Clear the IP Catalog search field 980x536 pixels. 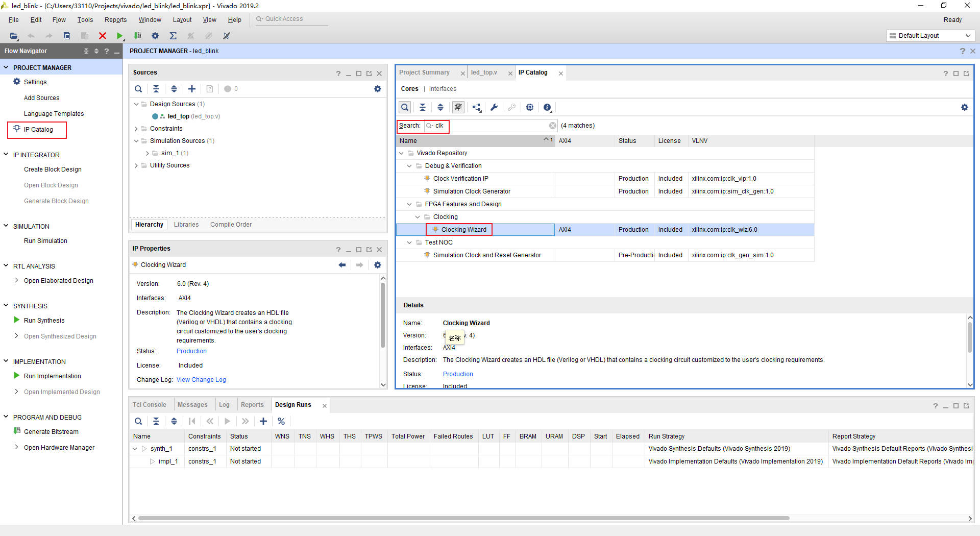click(553, 126)
